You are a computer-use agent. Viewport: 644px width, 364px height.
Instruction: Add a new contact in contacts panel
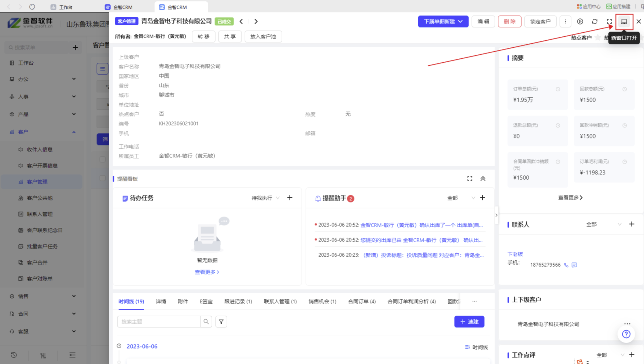631,224
